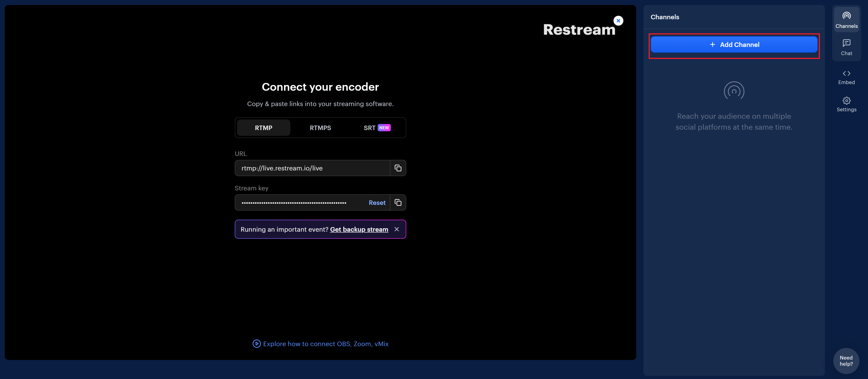Click the 'Connect your encoder' heading
This screenshot has height=379, width=868.
click(x=320, y=87)
